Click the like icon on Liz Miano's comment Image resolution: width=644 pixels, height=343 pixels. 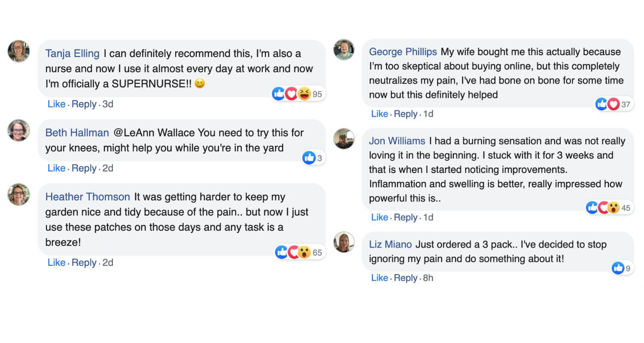pyautogui.click(x=618, y=268)
